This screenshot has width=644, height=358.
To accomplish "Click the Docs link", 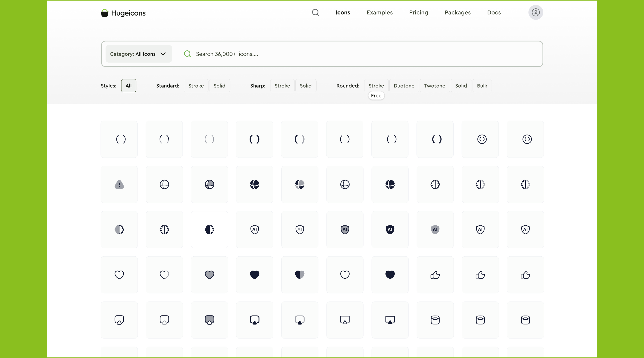I will click(x=494, y=12).
